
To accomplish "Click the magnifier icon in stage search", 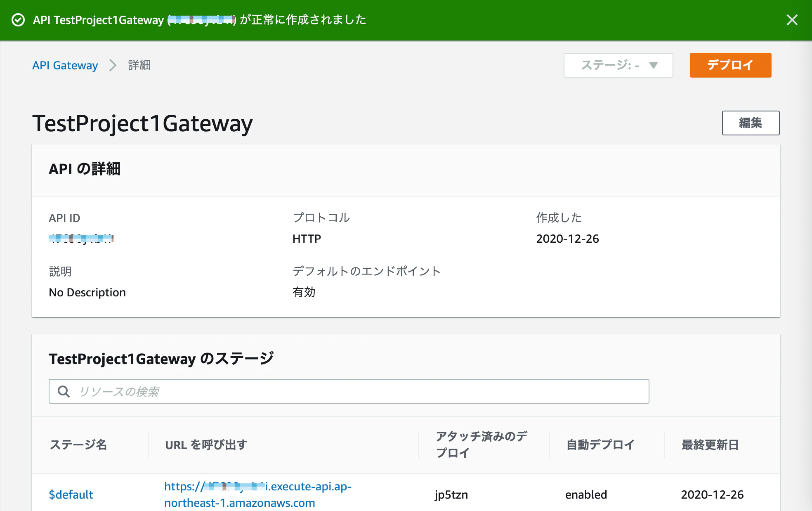I will coord(64,391).
